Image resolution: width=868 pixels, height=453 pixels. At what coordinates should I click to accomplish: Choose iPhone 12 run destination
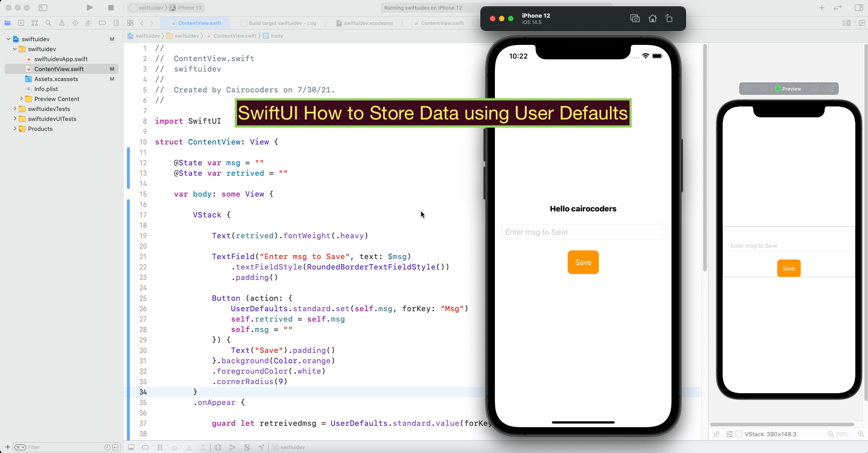[x=186, y=8]
